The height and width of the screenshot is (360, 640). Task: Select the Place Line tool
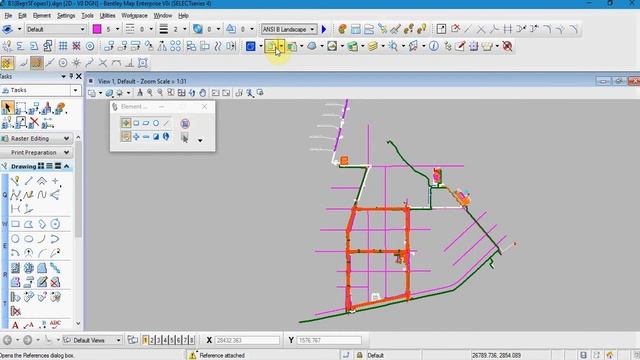[x=29, y=181]
